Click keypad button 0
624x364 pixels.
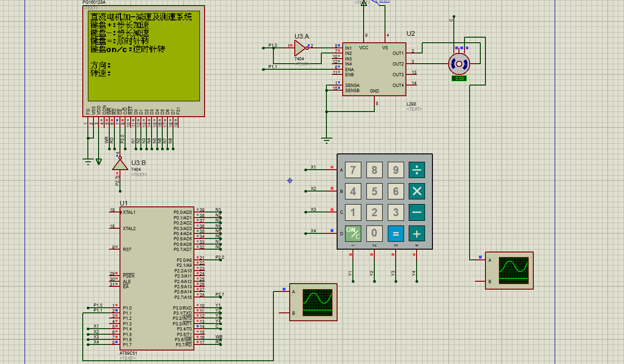[374, 233]
